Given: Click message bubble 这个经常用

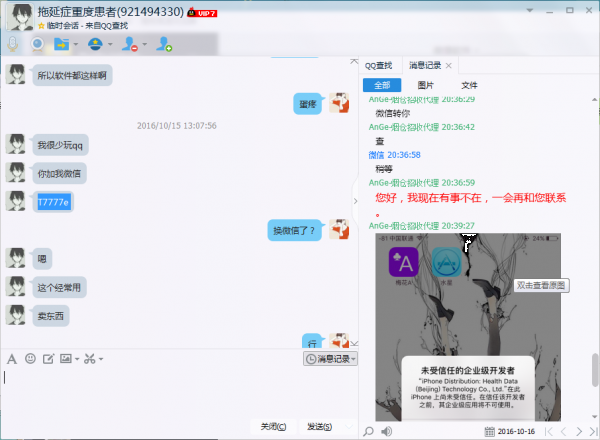Looking at the screenshot, I should [59, 287].
